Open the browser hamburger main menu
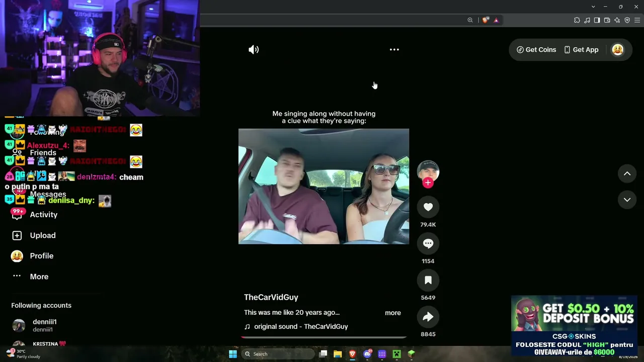Viewport: 644px width, 362px height. [x=637, y=20]
